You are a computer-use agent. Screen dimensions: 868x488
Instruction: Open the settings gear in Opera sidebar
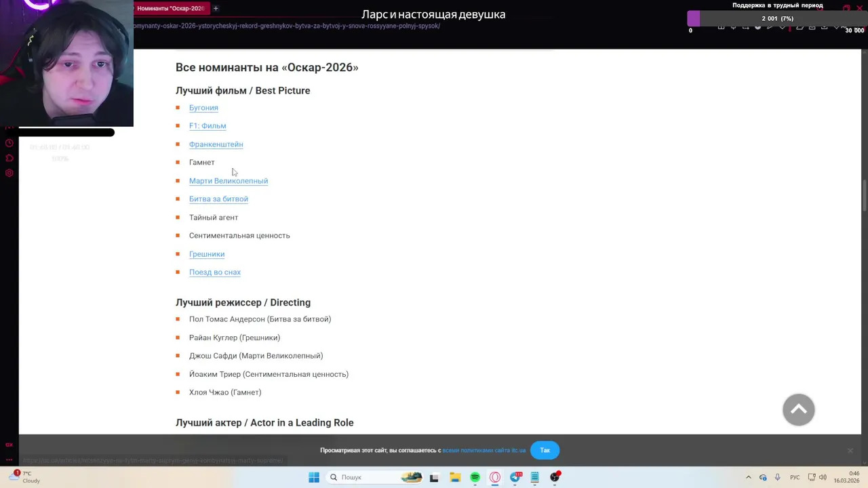9,173
